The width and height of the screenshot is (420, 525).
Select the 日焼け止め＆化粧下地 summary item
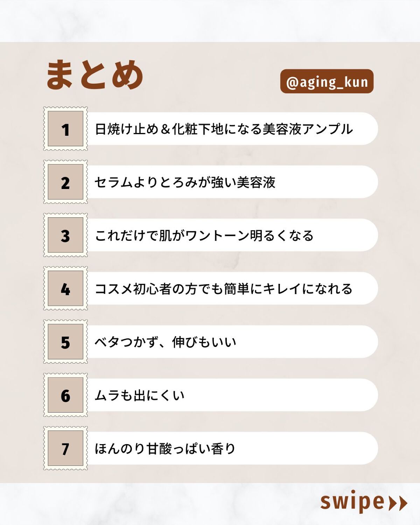pos(224,129)
